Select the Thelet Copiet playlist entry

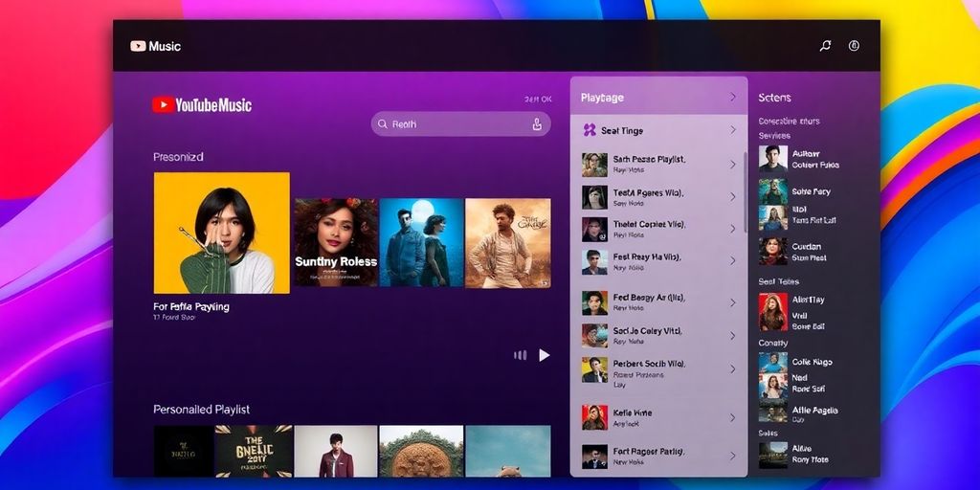point(649,229)
